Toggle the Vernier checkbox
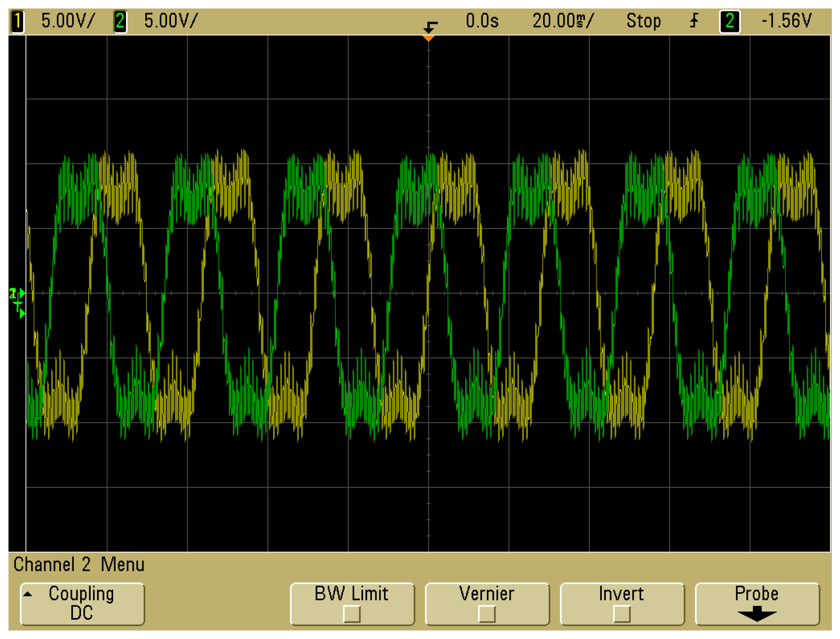This screenshot has height=639, width=840. click(486, 614)
